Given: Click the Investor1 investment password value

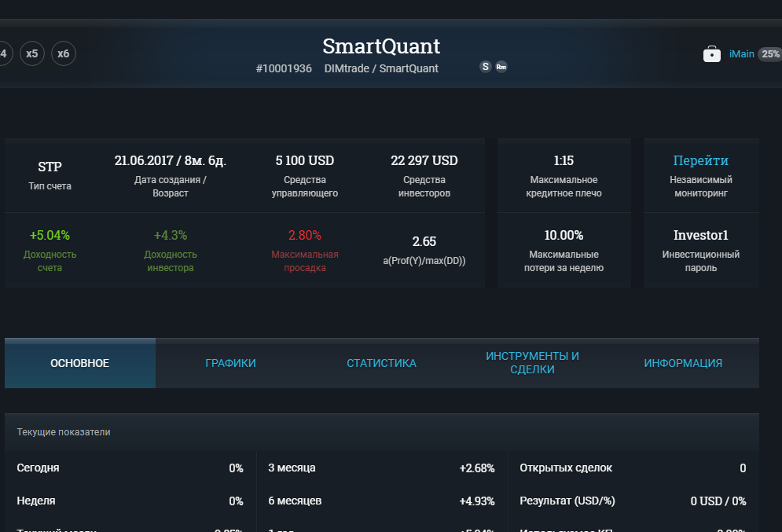Looking at the screenshot, I should (x=701, y=235).
